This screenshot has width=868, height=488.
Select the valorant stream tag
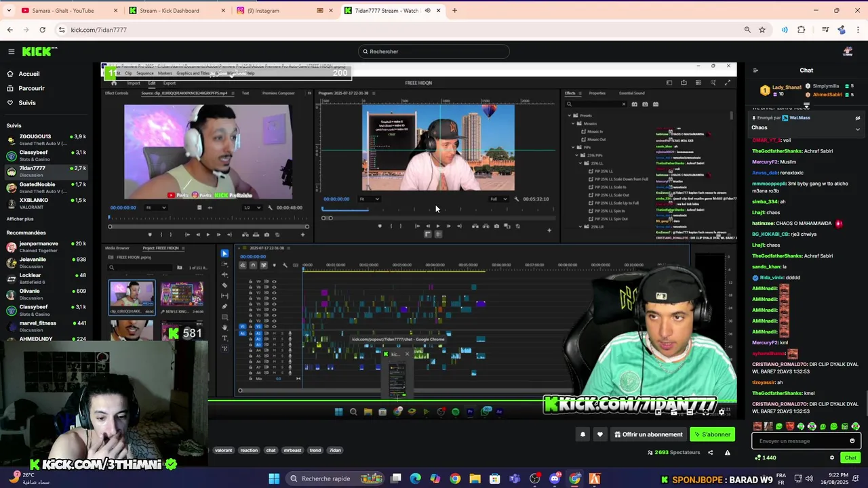pyautogui.click(x=224, y=450)
